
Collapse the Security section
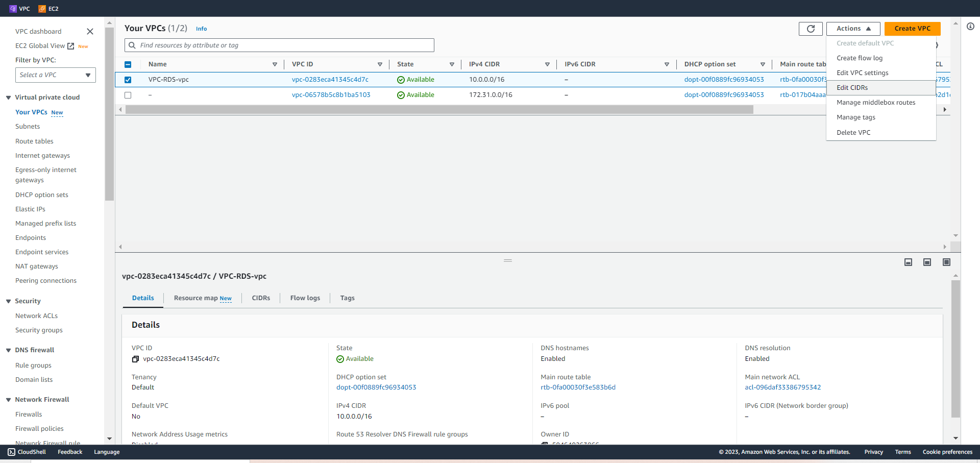click(8, 301)
